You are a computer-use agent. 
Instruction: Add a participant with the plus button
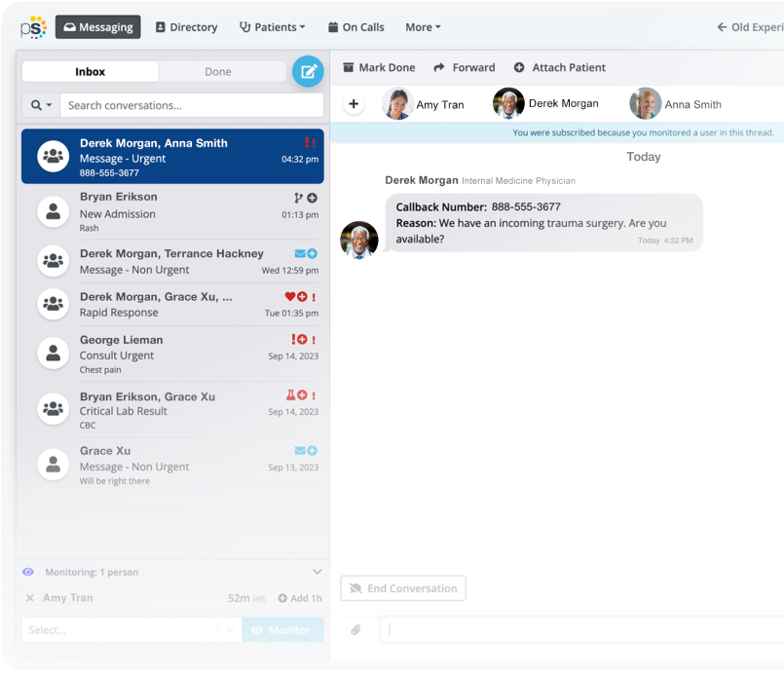tap(354, 104)
